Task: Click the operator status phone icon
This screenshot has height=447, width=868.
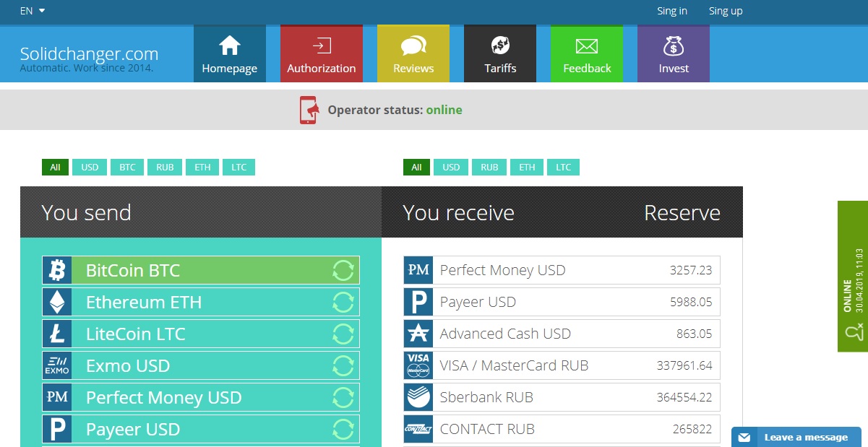Action: pos(309,110)
